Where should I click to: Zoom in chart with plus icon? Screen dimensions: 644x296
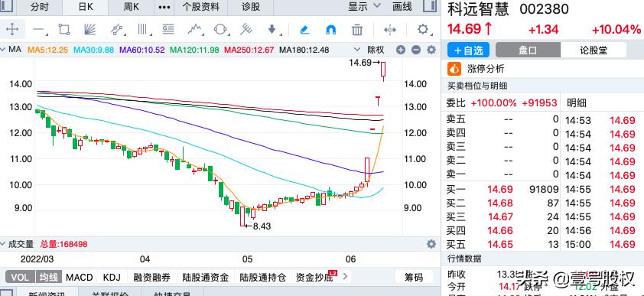point(401,50)
